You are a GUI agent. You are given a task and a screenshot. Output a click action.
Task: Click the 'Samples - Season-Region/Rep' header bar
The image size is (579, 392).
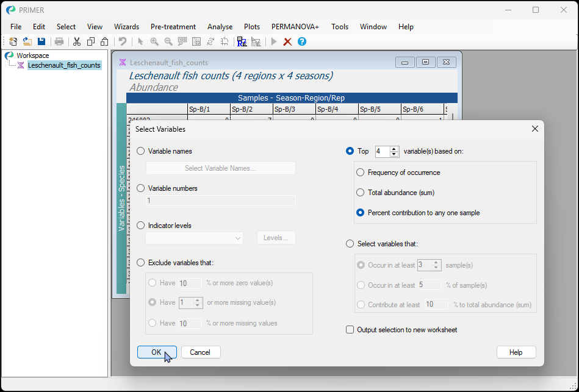(x=292, y=98)
